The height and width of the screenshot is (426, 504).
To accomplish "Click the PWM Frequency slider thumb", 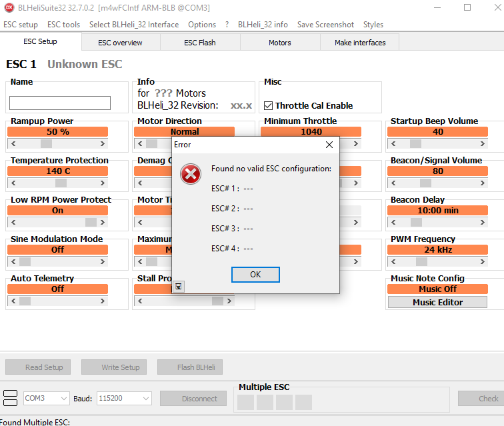I will 422,262.
